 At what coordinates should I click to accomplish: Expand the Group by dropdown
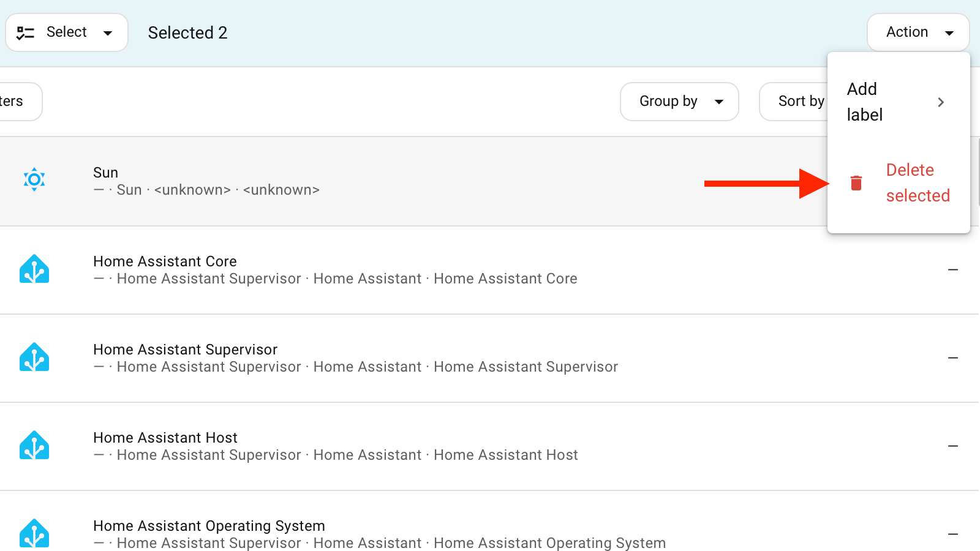(679, 102)
